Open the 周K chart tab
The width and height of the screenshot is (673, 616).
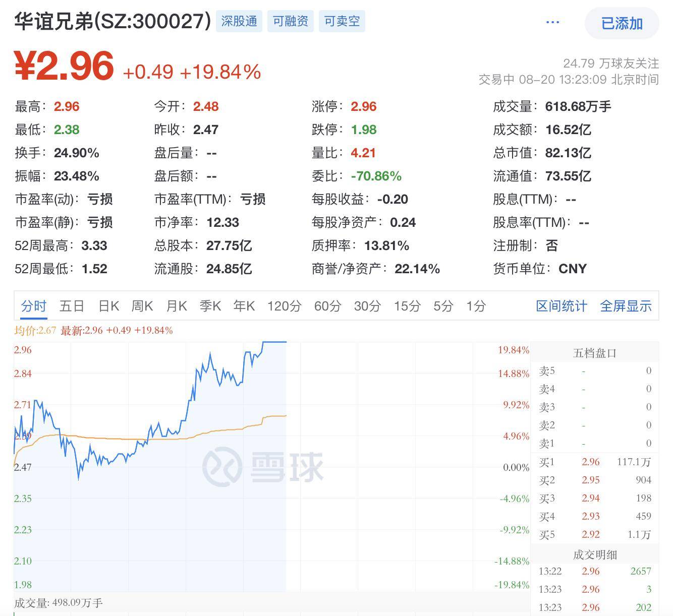[142, 306]
